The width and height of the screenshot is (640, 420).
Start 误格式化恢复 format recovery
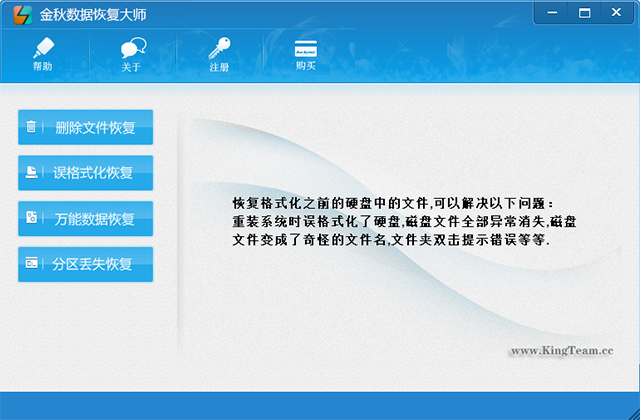(86, 173)
